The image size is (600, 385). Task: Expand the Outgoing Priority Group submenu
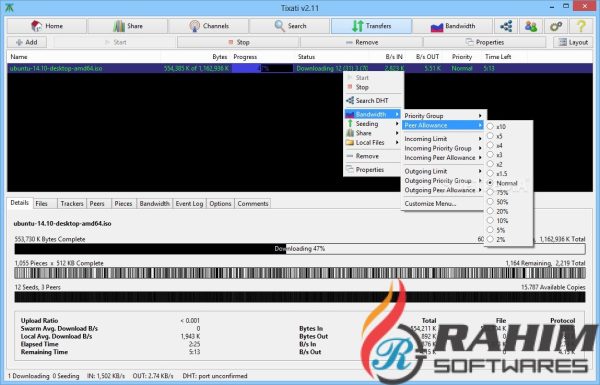point(443,181)
